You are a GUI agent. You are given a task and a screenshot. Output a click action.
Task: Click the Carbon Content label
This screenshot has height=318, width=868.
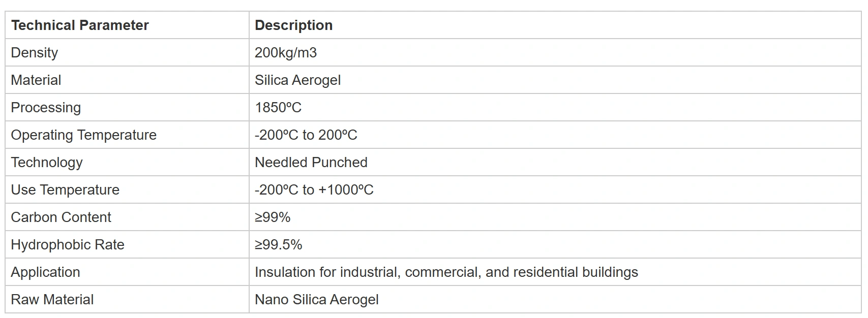tap(61, 217)
